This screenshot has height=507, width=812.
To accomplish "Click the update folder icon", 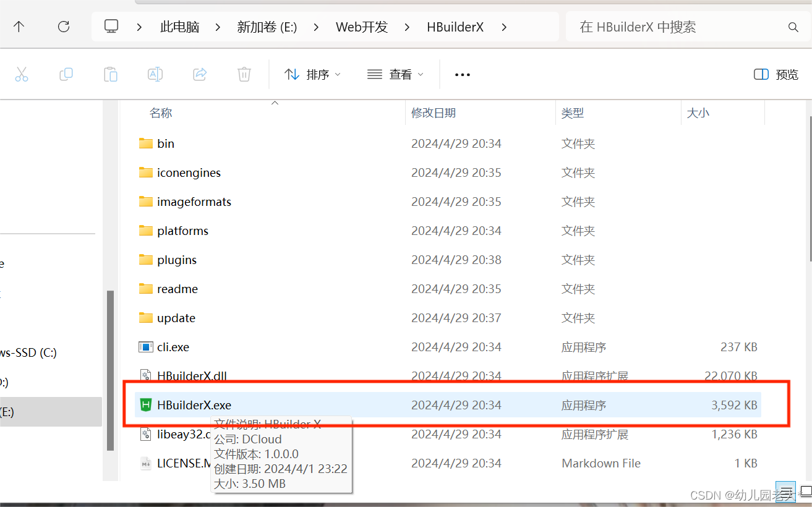I will click(x=146, y=318).
